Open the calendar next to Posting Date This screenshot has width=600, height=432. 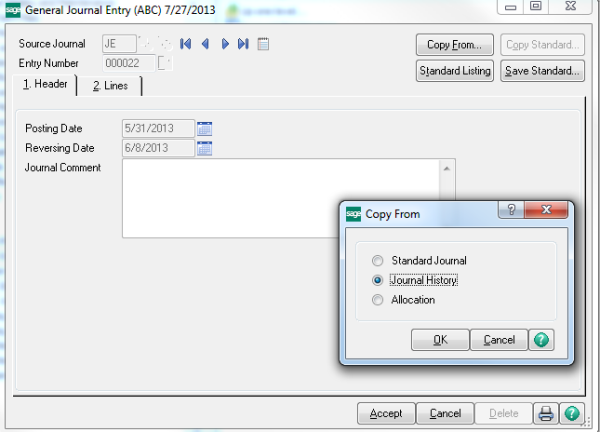coord(205,129)
